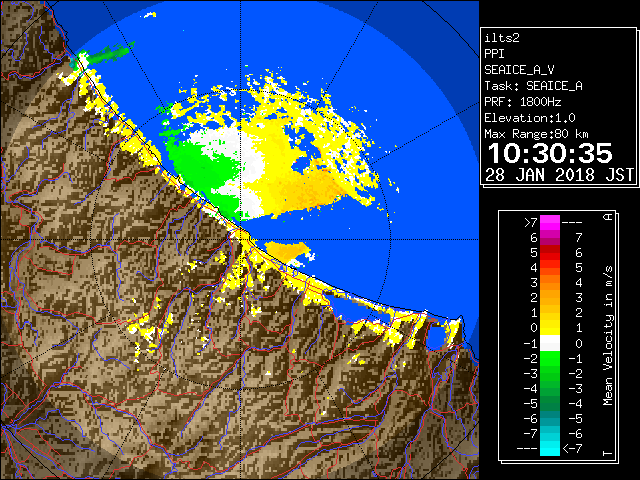Click the bright green -1 legend band
This screenshot has width=640, height=480.
(x=550, y=358)
